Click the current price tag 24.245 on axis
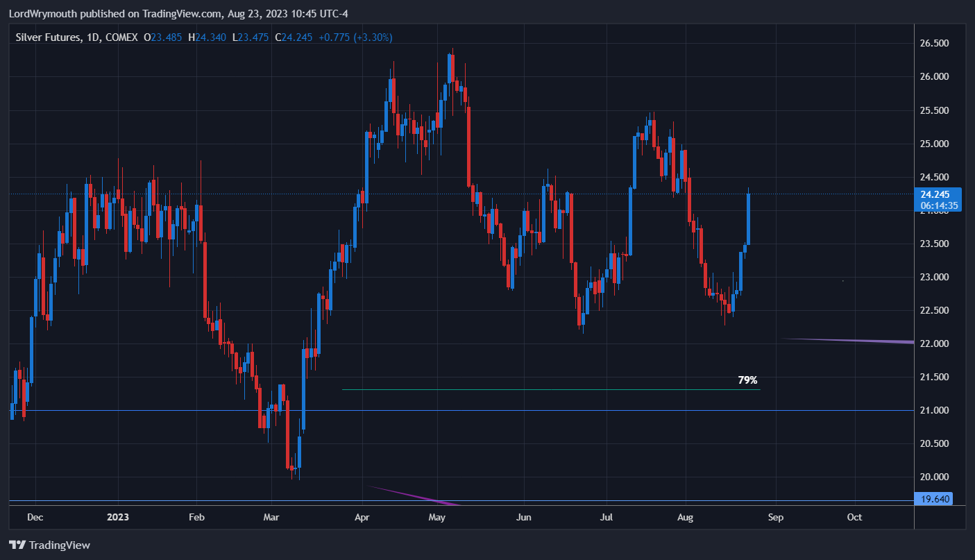The height and width of the screenshot is (560, 975). click(935, 194)
